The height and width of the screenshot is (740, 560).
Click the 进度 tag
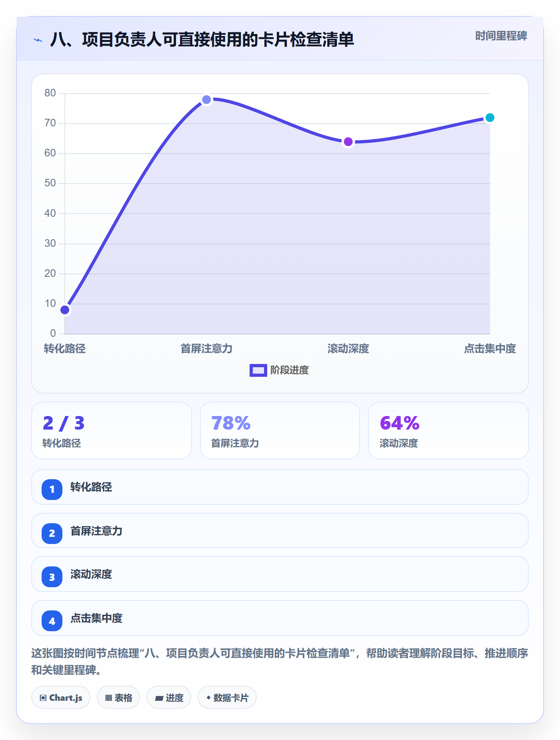[x=169, y=698]
